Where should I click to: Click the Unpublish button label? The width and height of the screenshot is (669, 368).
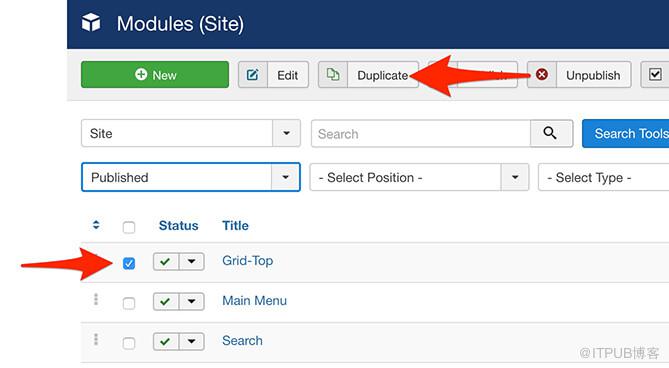point(593,75)
